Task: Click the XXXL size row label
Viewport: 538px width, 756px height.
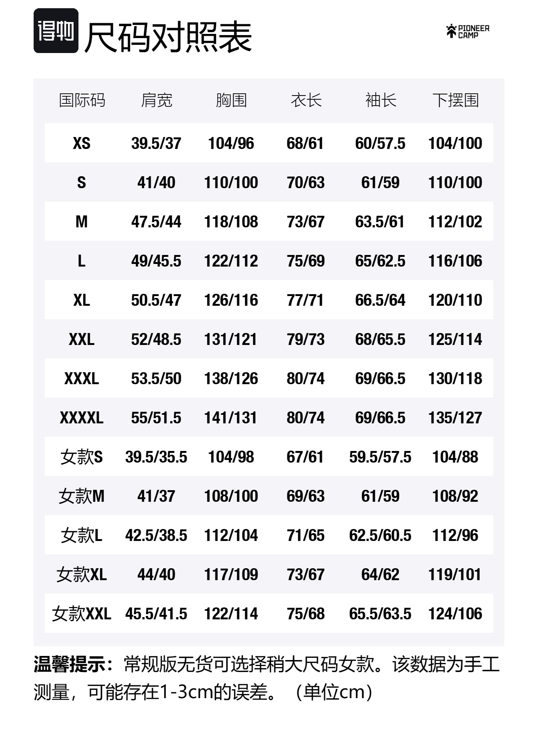Action: coord(81,379)
